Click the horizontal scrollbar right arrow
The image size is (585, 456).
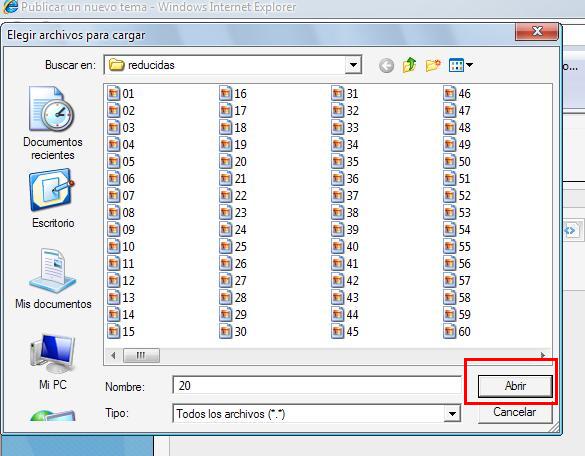click(543, 355)
